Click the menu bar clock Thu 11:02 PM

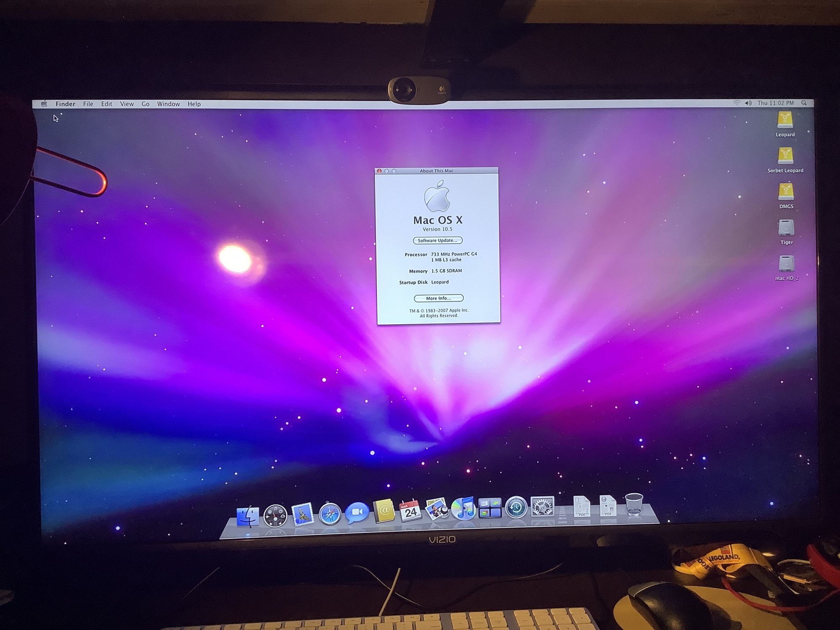776,103
